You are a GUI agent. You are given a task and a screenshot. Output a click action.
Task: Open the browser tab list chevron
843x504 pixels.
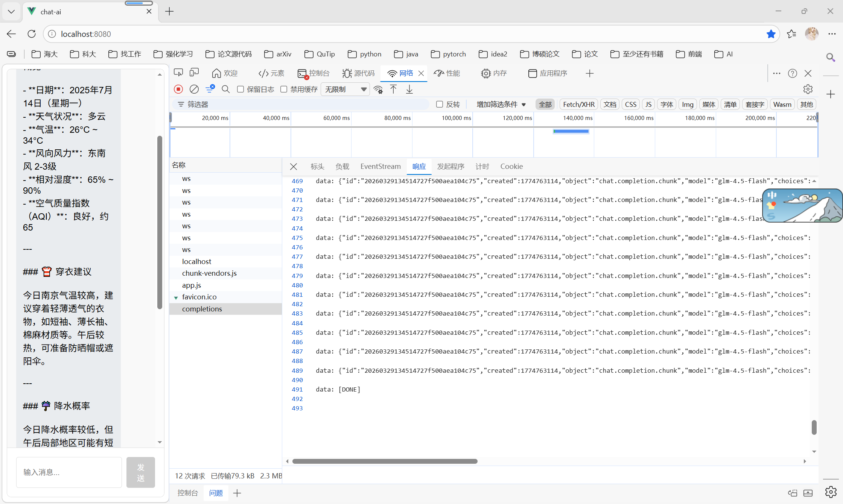pyautogui.click(x=11, y=11)
